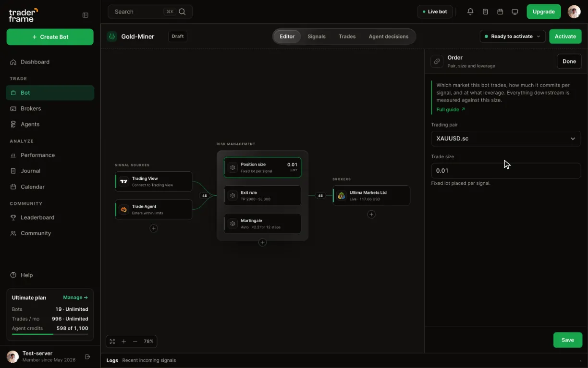This screenshot has height=368, width=588.
Task: Click the Done button in Order panel
Action: (569, 61)
